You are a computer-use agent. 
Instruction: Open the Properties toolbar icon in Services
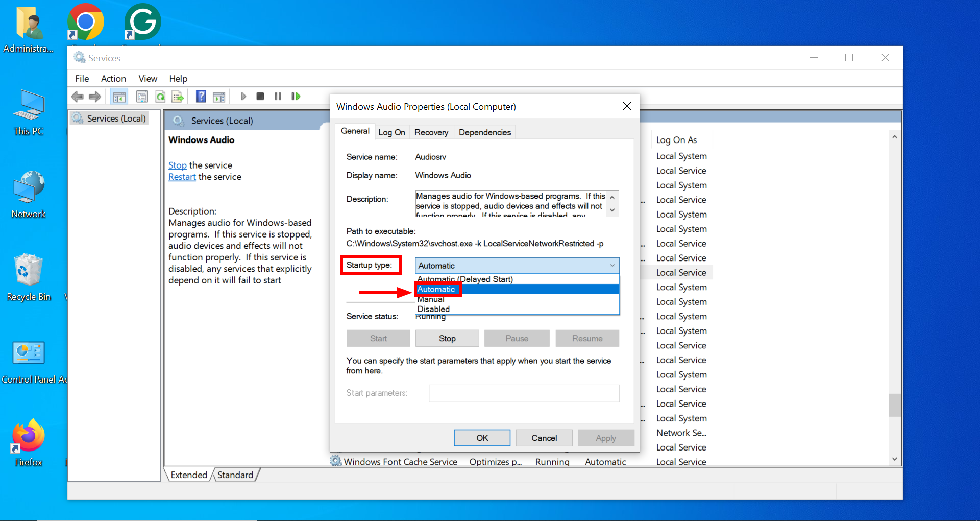pos(142,97)
